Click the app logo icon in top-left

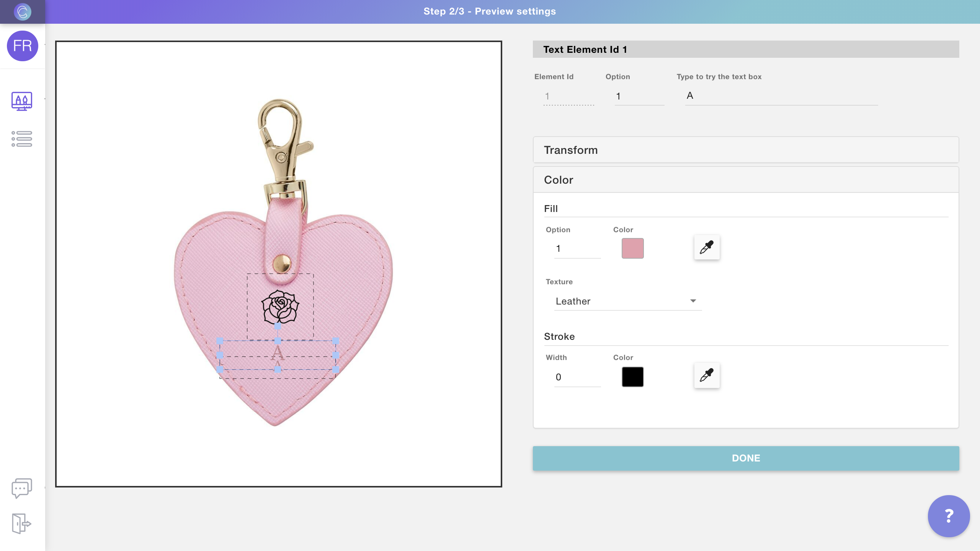pyautogui.click(x=22, y=11)
